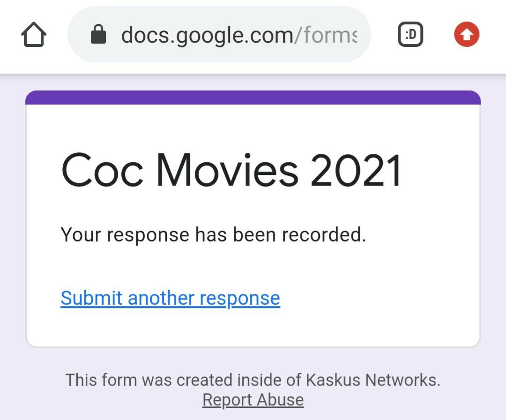Open Chrome's tab overview via the :D icon
This screenshot has height=420, width=506.
pos(410,34)
